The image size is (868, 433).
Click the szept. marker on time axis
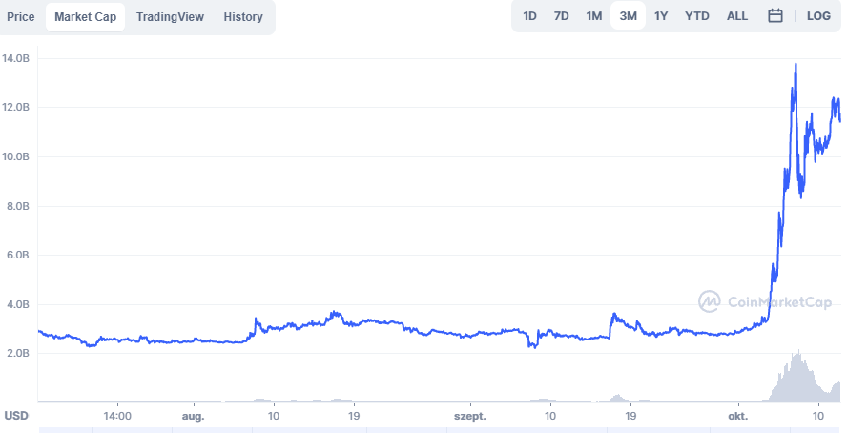tap(470, 416)
